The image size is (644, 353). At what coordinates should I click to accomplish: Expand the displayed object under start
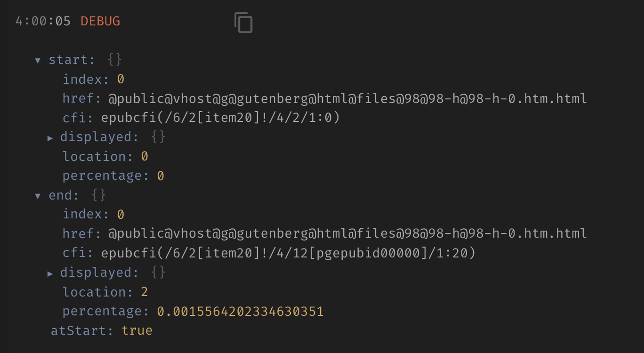[50, 137]
